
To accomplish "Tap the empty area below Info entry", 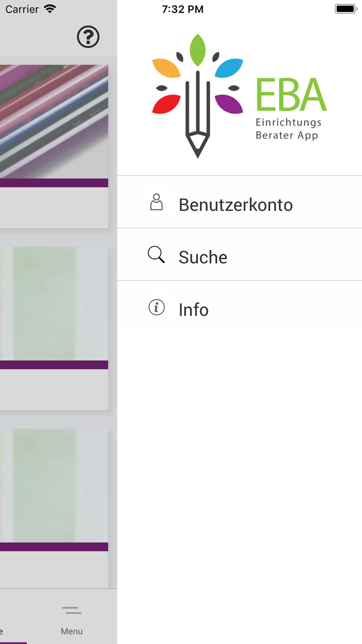I will click(240, 485).
